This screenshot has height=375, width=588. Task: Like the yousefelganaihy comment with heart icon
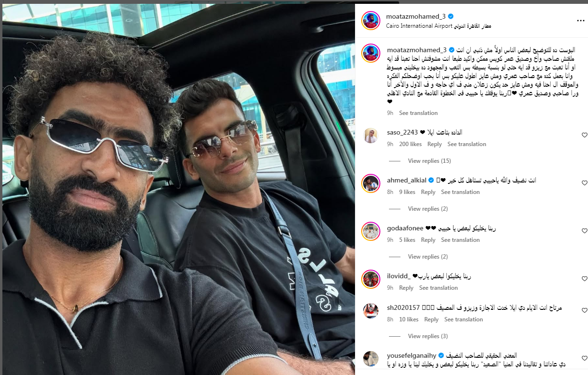[584, 358]
